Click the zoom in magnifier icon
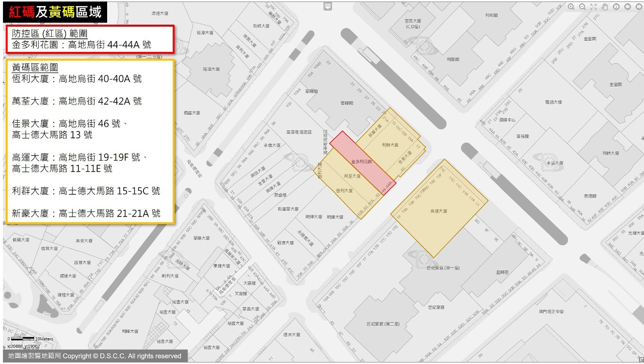Image resolution: width=644 pixels, height=364 pixels. coord(571,7)
